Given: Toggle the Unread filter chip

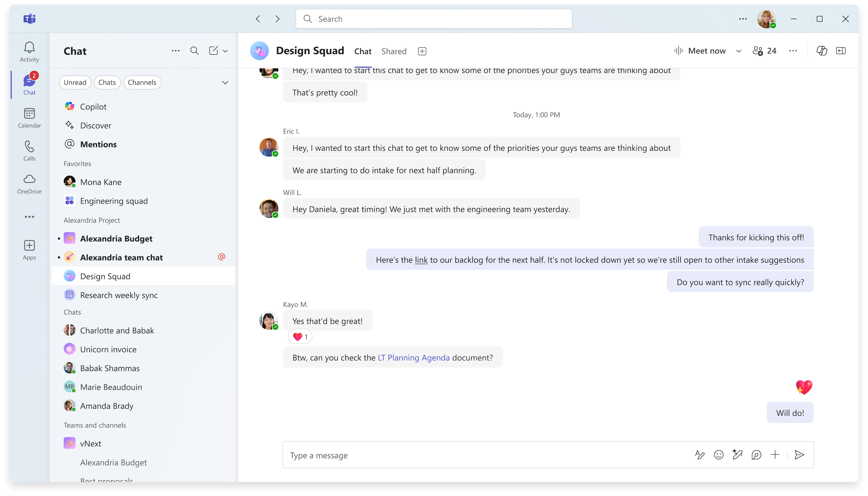Looking at the screenshot, I should 75,82.
